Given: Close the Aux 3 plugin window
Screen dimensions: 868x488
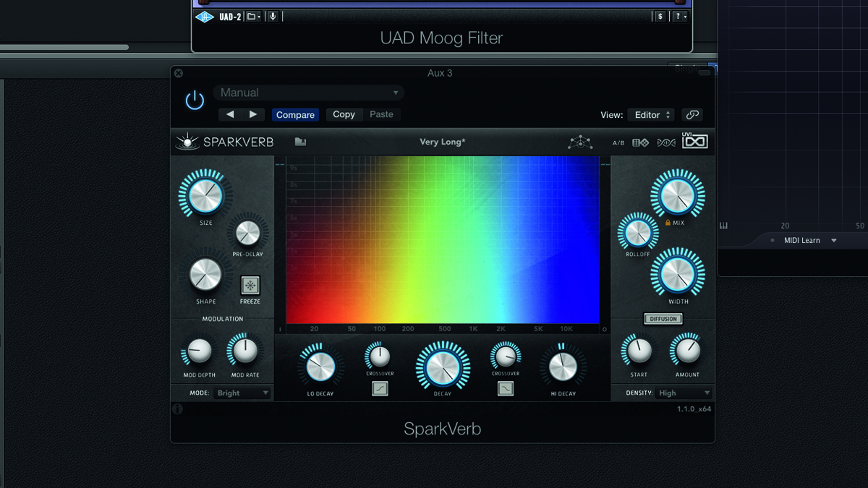Looking at the screenshot, I should click(x=179, y=73).
